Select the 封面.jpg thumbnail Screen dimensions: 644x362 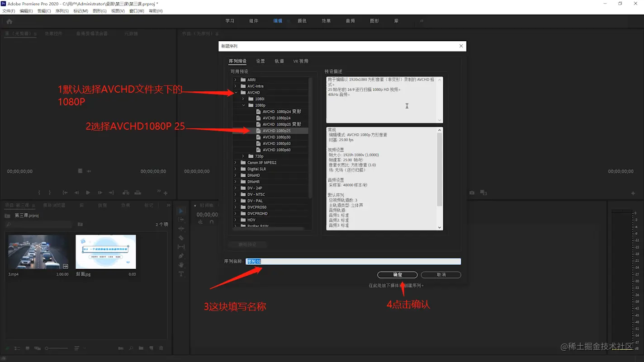click(106, 252)
